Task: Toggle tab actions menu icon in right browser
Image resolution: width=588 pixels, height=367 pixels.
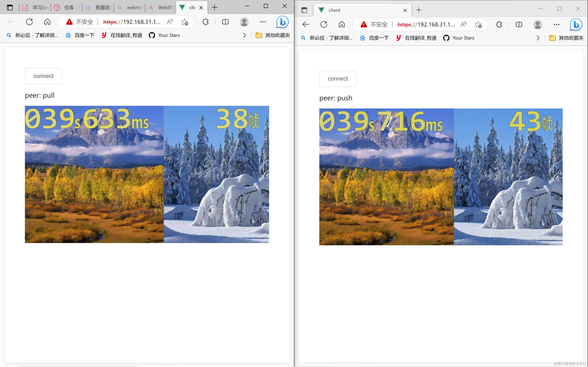Action: [x=304, y=10]
